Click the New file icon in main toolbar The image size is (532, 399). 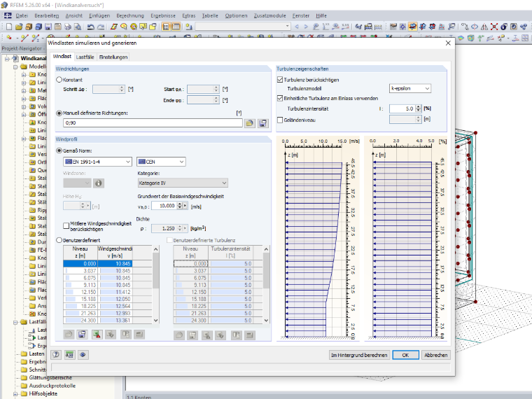pyautogui.click(x=9, y=27)
